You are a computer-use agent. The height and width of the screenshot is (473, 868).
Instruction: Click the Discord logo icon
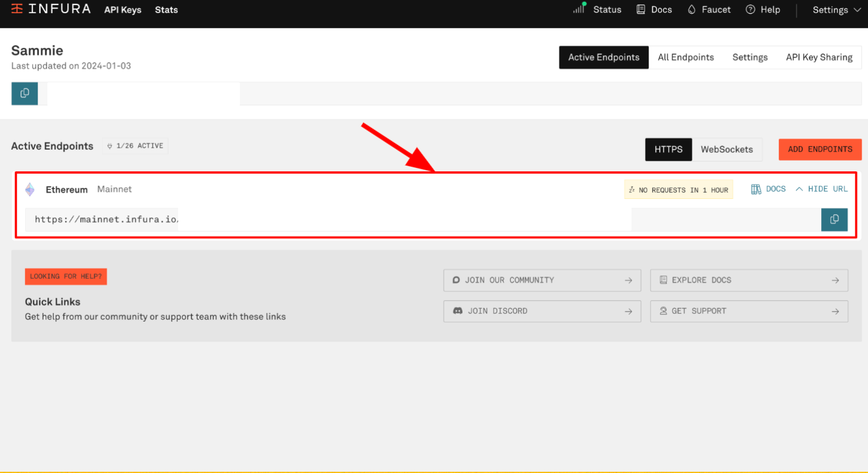[457, 311]
